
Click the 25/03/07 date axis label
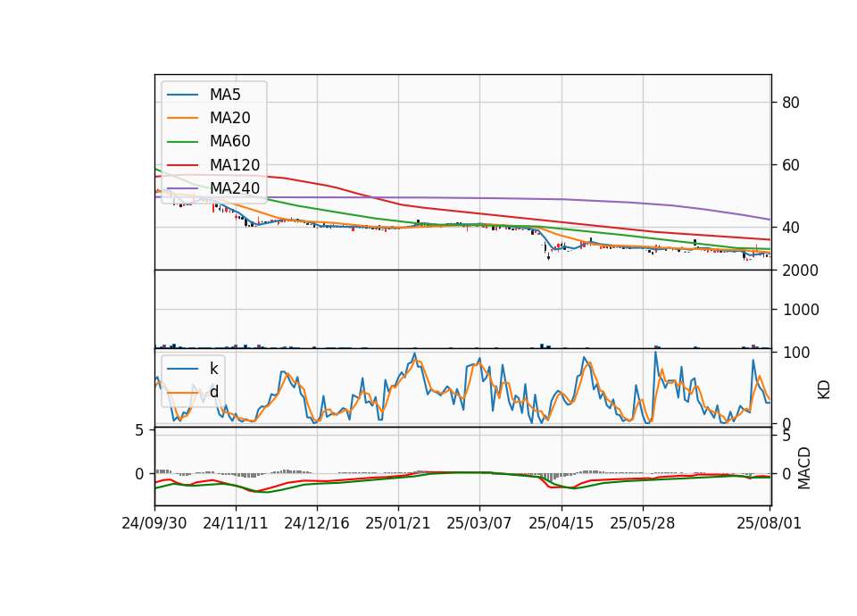[479, 523]
